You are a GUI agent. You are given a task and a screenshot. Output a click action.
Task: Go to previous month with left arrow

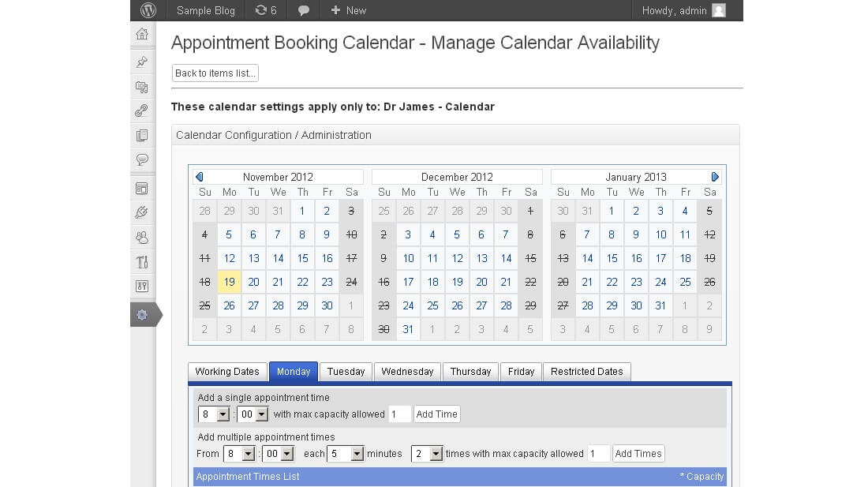[200, 177]
